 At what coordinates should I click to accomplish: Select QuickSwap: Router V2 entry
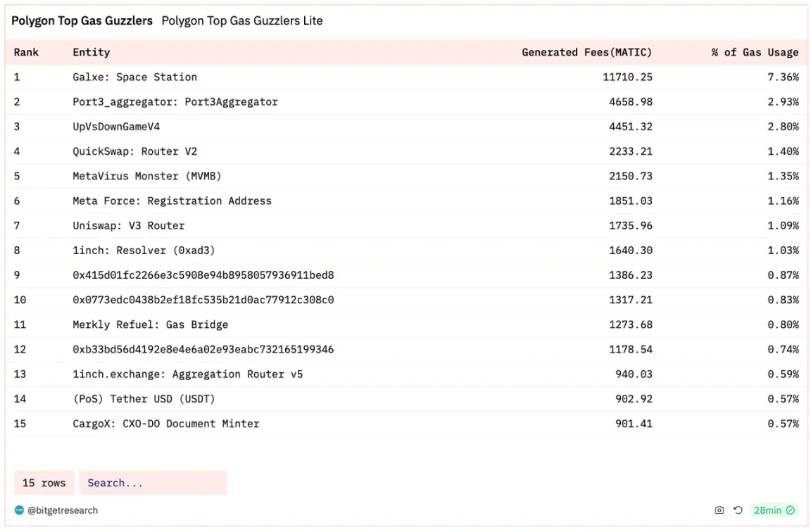[x=134, y=151]
